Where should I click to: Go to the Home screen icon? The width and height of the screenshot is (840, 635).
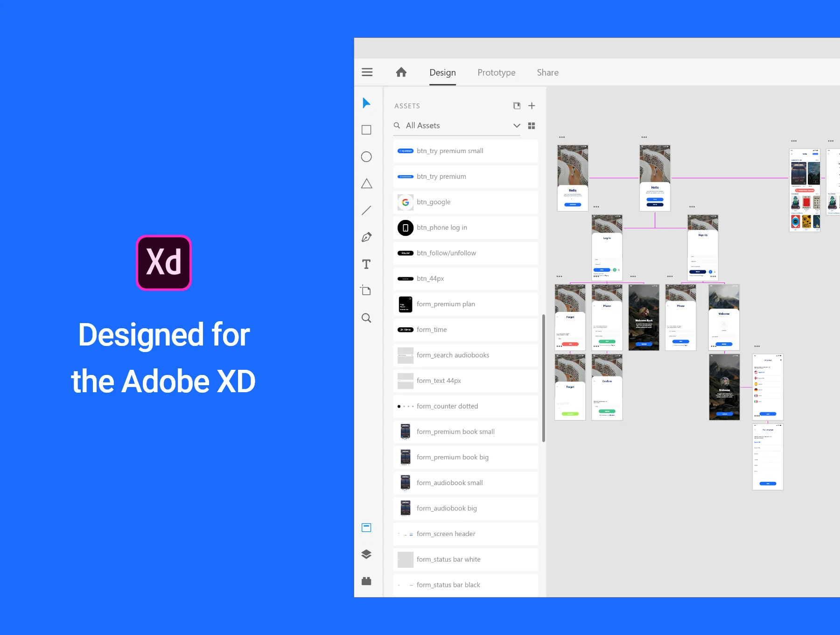[x=401, y=72]
